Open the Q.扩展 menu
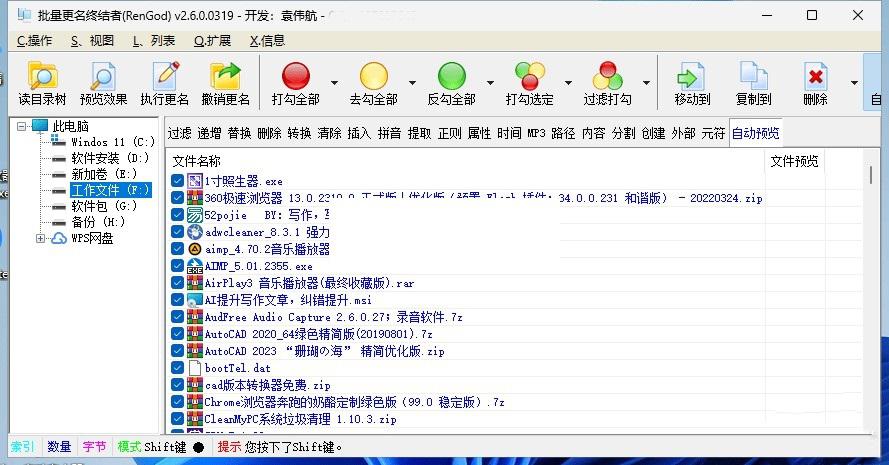The height and width of the screenshot is (465, 889). coord(212,40)
